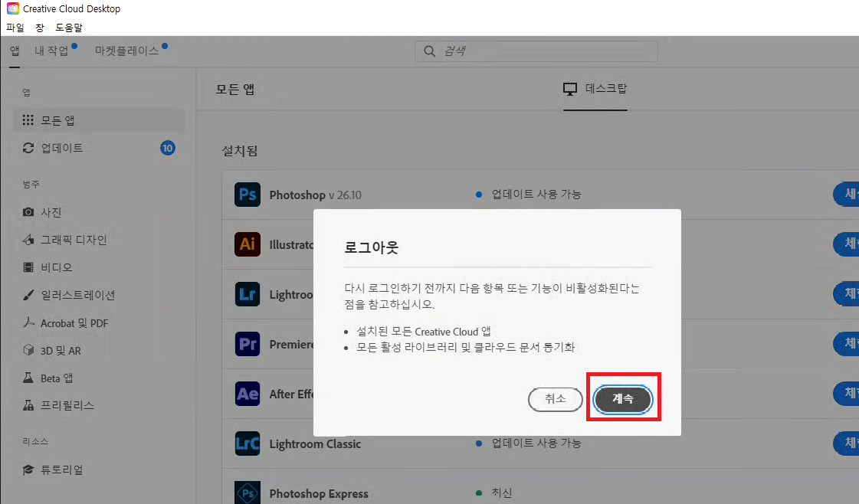Click Lightroom Classic's 업데이트 사용 가능 status
Image resolution: width=859 pixels, height=504 pixels.
pyautogui.click(x=536, y=443)
